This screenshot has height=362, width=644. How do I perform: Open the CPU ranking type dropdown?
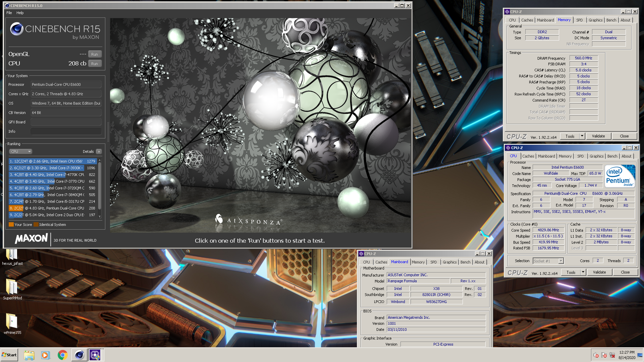[20, 152]
